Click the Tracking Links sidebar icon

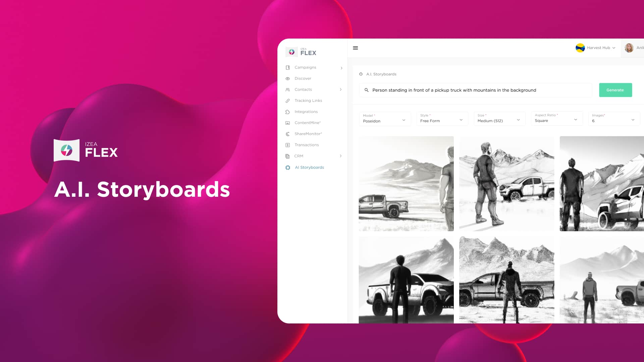tap(287, 100)
